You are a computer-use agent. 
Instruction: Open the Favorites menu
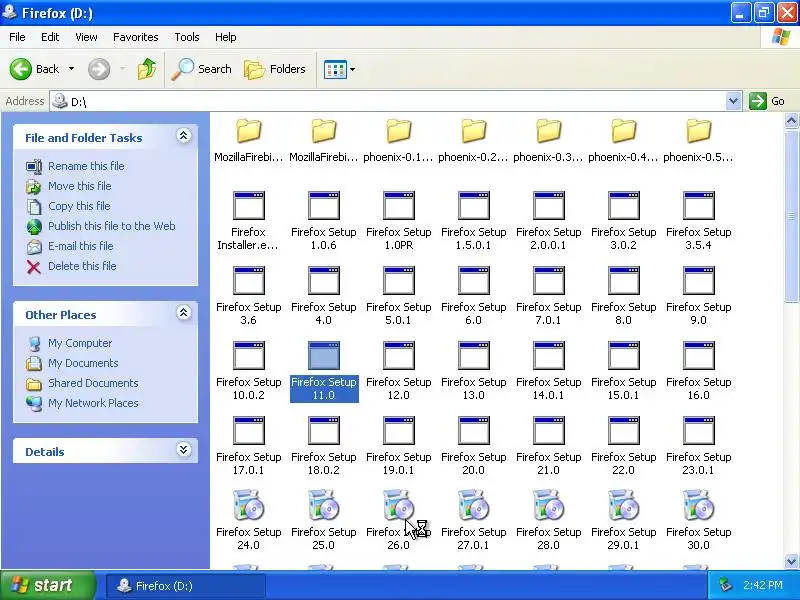point(136,37)
